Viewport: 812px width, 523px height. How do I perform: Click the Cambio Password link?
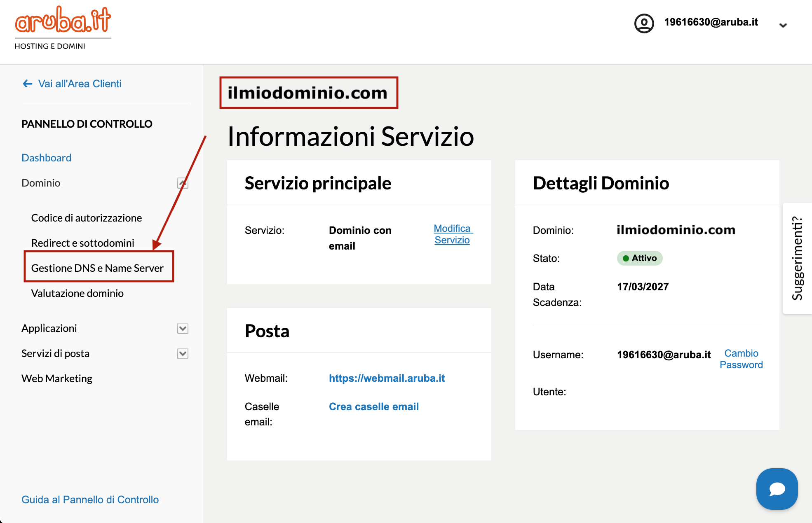click(741, 359)
